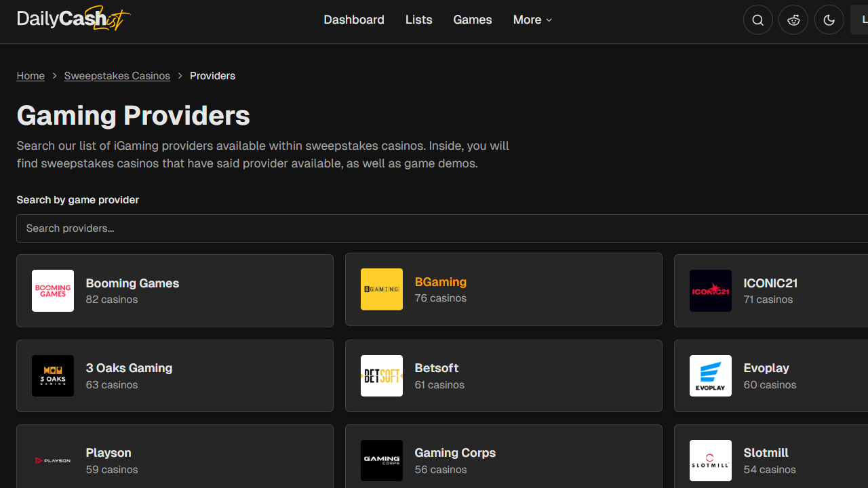Click the DailyCashList logo

click(x=73, y=19)
